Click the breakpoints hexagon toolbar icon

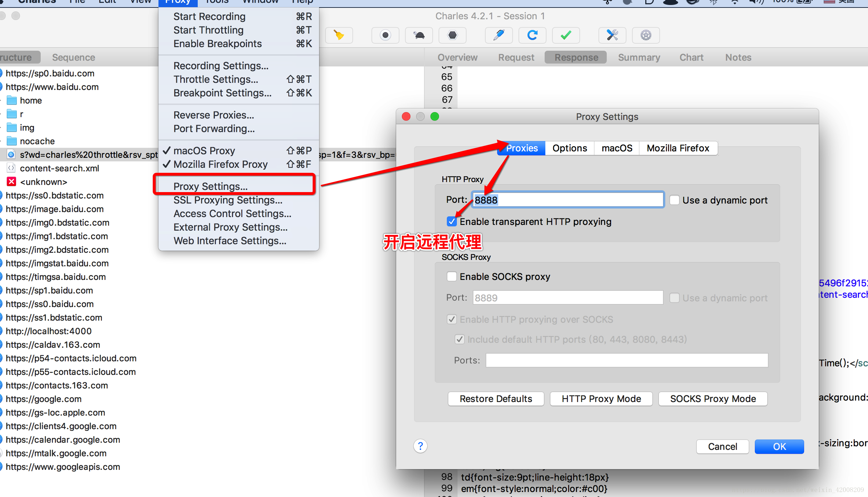click(453, 35)
